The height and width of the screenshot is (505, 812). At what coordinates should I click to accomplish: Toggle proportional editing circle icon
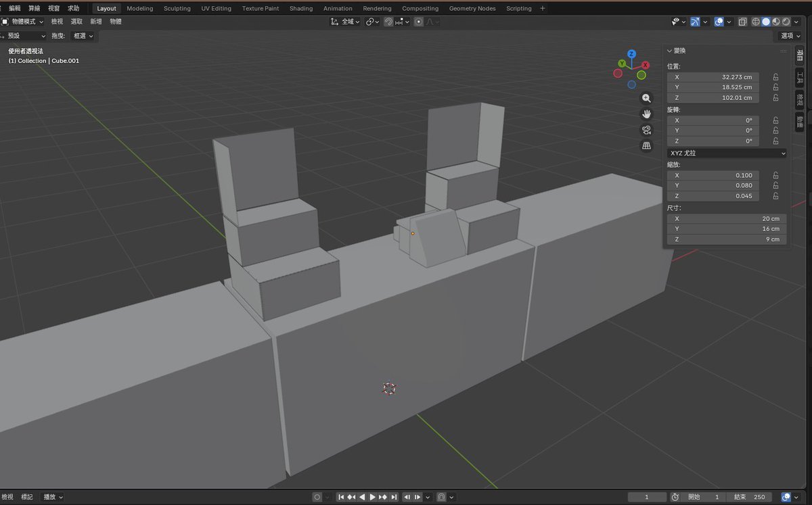(419, 22)
